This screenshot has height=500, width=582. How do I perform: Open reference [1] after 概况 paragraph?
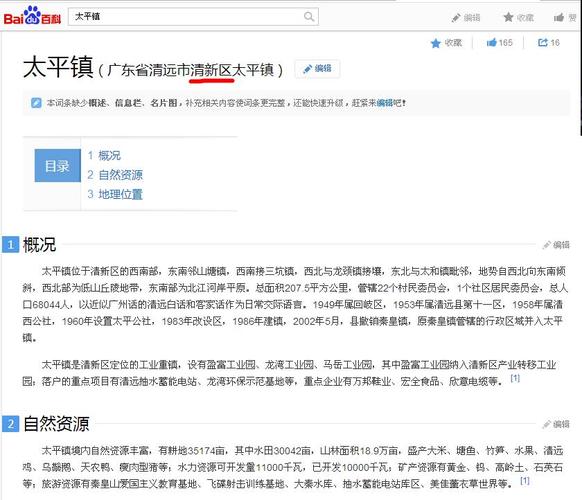point(515,378)
